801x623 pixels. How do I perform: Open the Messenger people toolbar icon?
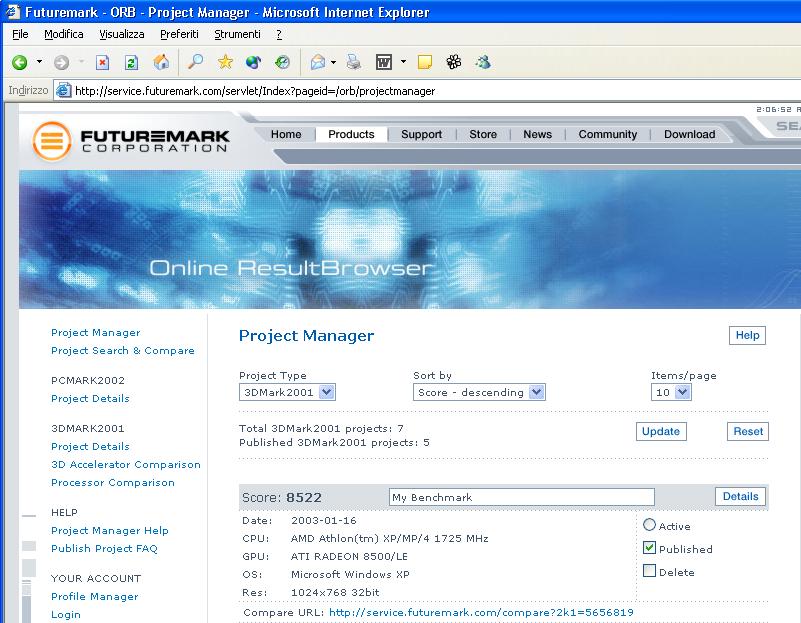click(483, 62)
